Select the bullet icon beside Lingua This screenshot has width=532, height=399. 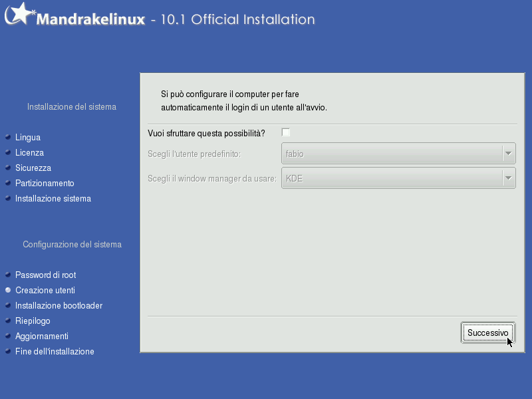click(7, 138)
